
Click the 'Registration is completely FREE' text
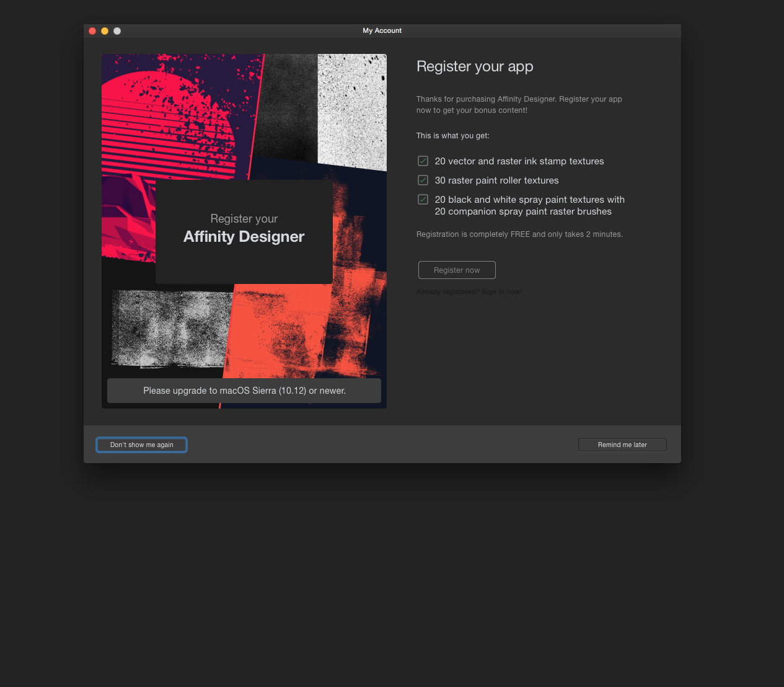(519, 234)
